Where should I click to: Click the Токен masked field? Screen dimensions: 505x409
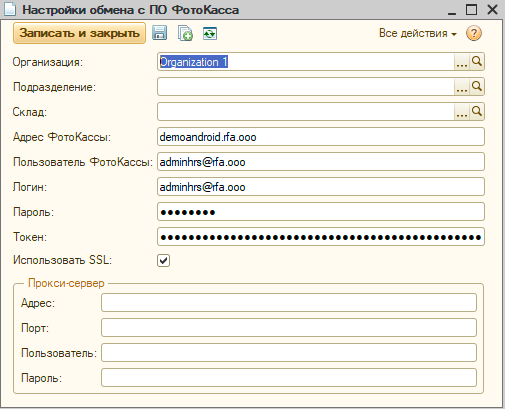(321, 237)
